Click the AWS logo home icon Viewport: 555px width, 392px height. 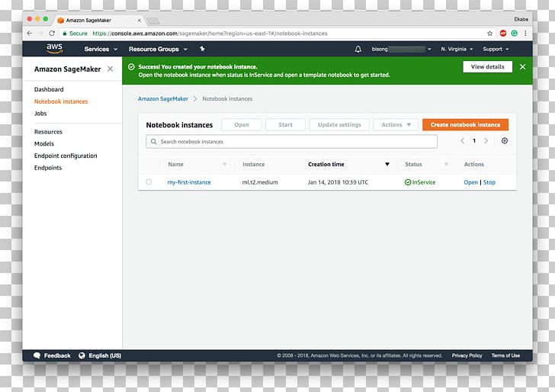[54, 49]
